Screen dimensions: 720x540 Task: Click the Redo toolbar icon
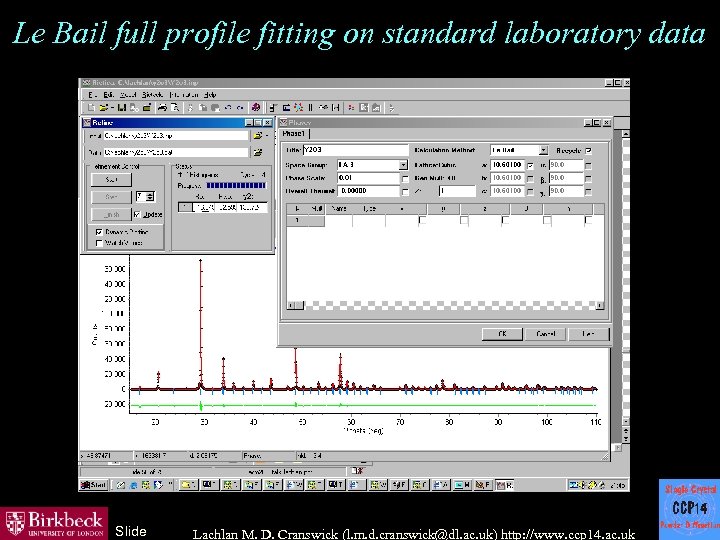click(x=240, y=107)
